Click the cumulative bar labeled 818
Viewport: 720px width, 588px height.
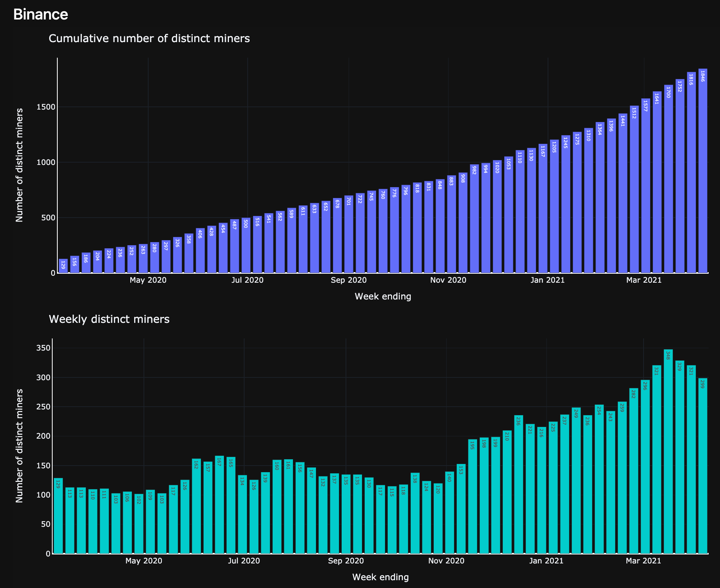click(x=417, y=228)
